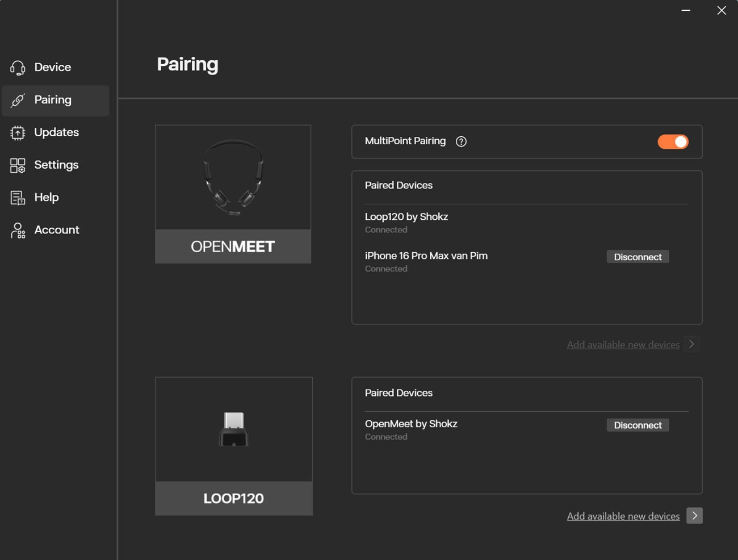
Task: Click the Help document icon in sidebar
Action: click(x=18, y=198)
